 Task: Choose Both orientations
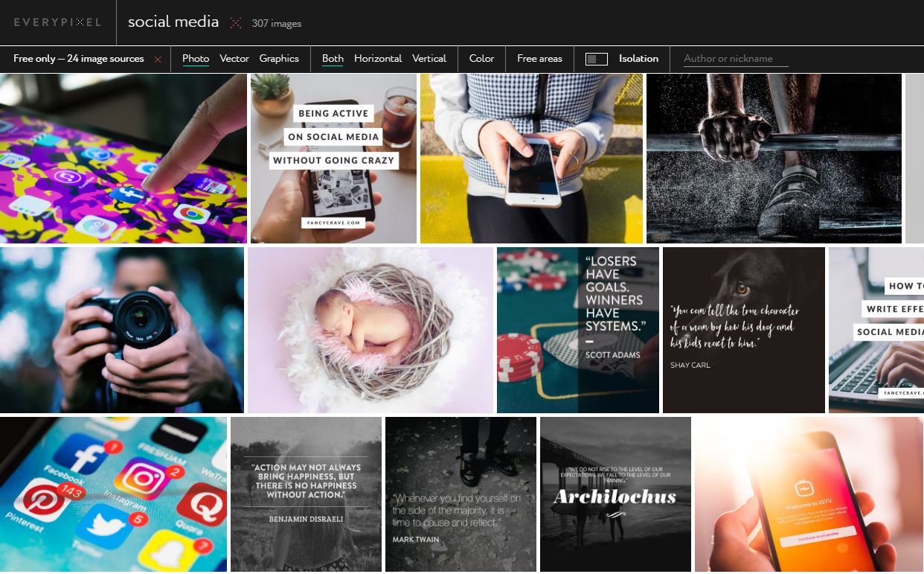(x=333, y=59)
